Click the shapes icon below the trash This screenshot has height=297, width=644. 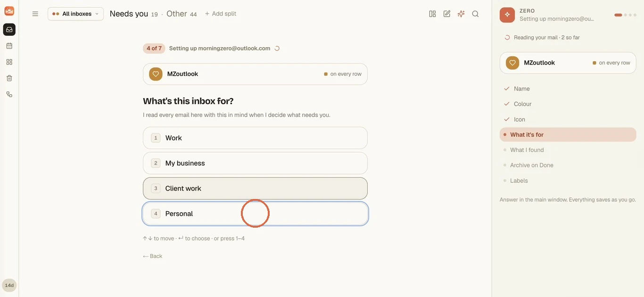click(x=9, y=94)
